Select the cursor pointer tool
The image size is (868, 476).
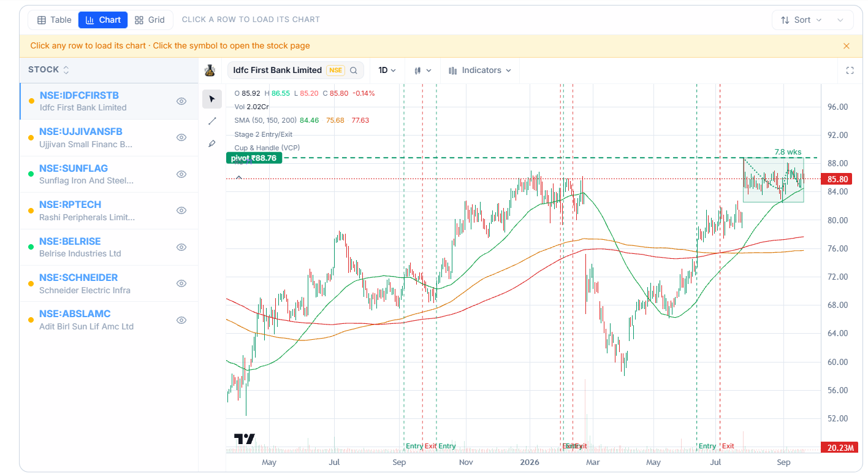pos(212,99)
